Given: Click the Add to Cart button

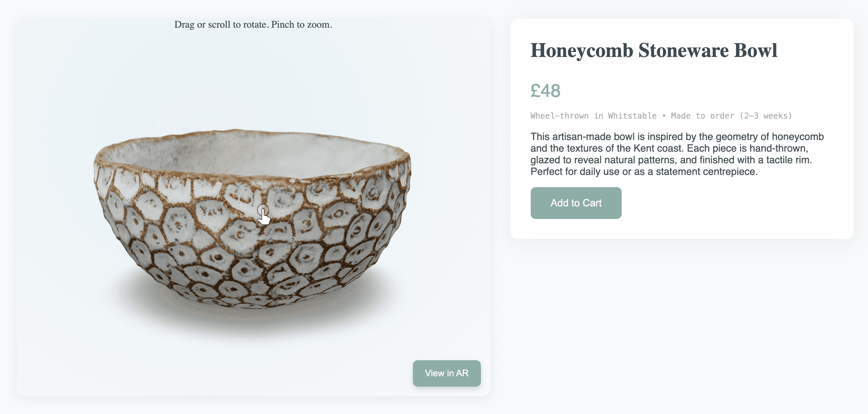Looking at the screenshot, I should click(575, 203).
